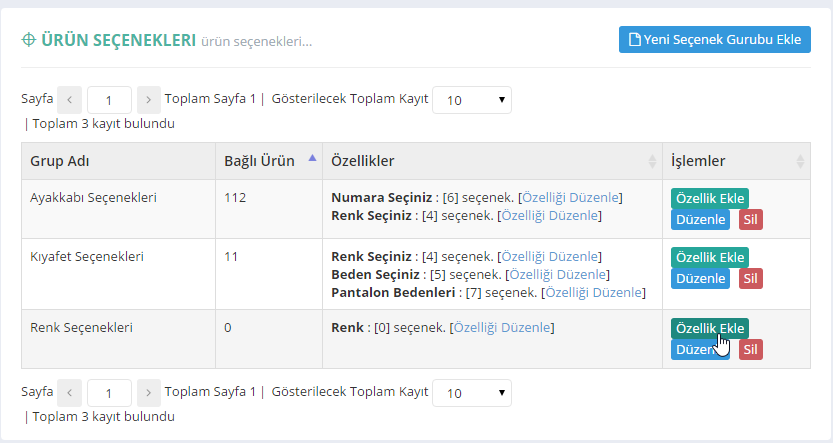Click the bottom page number field
Image resolution: width=833 pixels, height=443 pixels.
(x=109, y=393)
